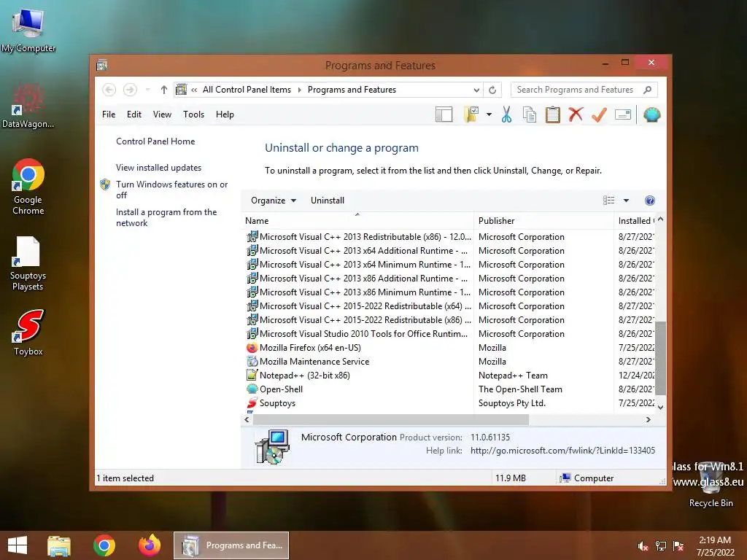
Task: Click the Action Center flag tray icon
Action: coord(678,546)
